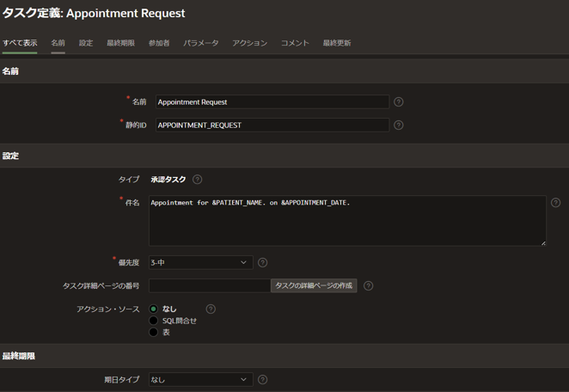The width and height of the screenshot is (569, 392).
Task: Switch to 設定 tab
Action: (86, 43)
